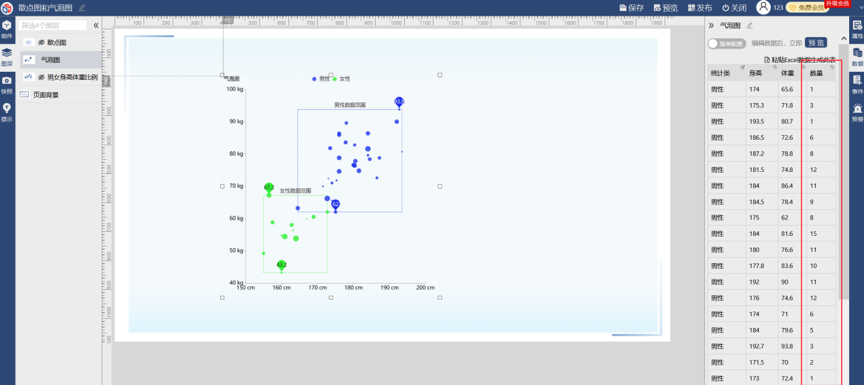Image resolution: width=864 pixels, height=385 pixels.
Task: Rename component with pencil icon beside 气泡图
Action: (749, 25)
